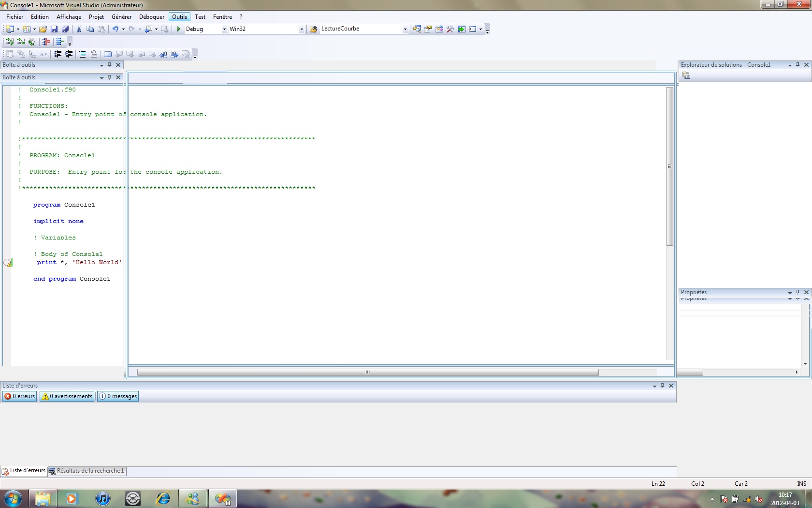Expand the LectureCourbe search combo box
This screenshot has height=508, width=812.
[x=405, y=29]
